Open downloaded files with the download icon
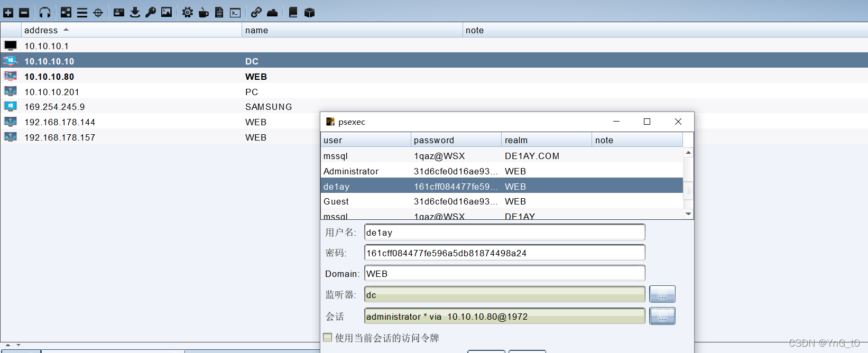The height and width of the screenshot is (353, 868). coord(135,12)
